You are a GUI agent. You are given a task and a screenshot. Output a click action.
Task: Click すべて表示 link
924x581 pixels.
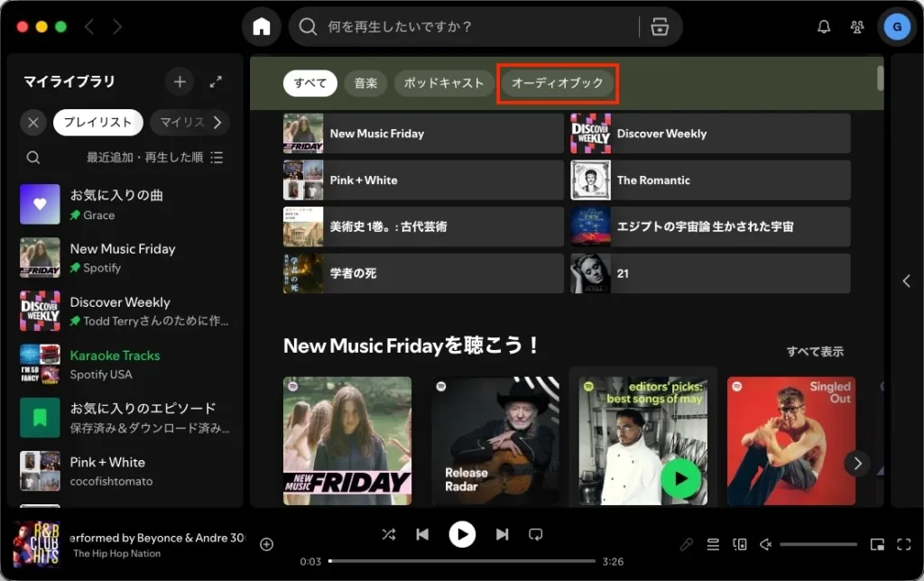[x=815, y=352]
